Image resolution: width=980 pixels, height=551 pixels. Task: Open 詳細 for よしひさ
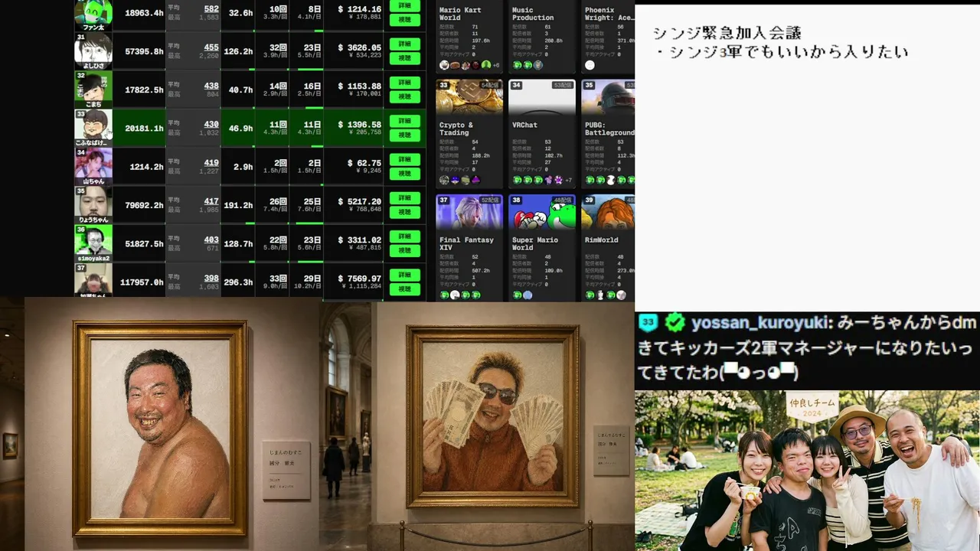pyautogui.click(x=405, y=44)
